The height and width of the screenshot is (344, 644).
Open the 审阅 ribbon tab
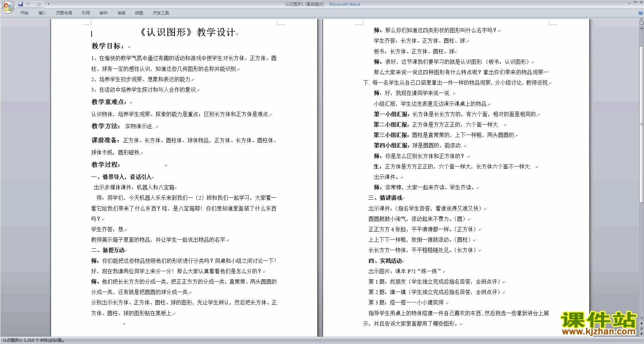tap(121, 13)
